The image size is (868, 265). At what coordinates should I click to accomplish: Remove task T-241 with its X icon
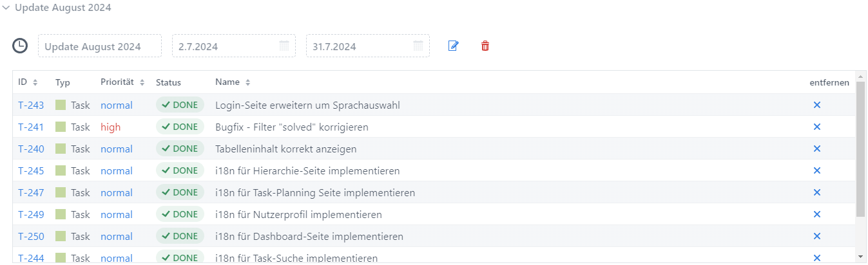pyautogui.click(x=817, y=127)
